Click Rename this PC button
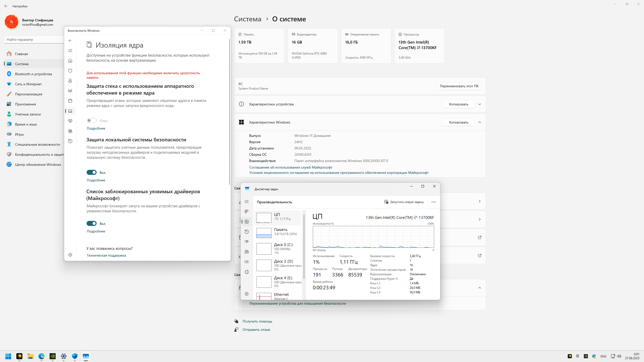Screen dimensions: 644x362 459,86
